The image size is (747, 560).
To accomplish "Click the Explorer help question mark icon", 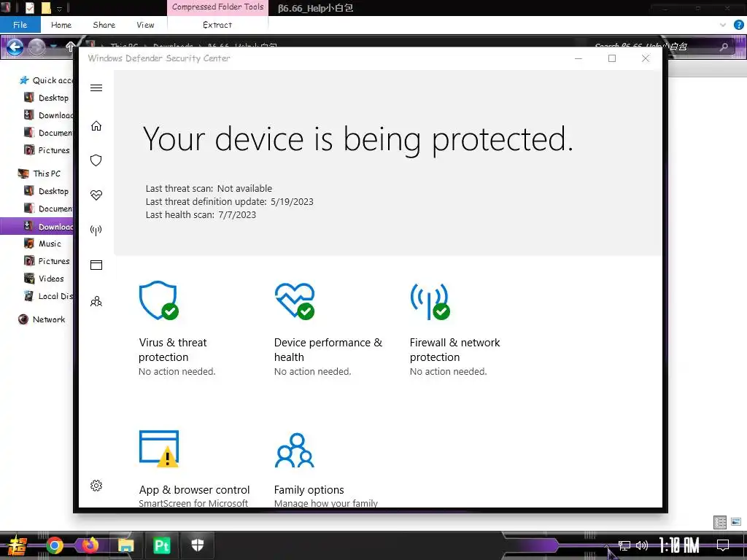I will click(x=738, y=25).
